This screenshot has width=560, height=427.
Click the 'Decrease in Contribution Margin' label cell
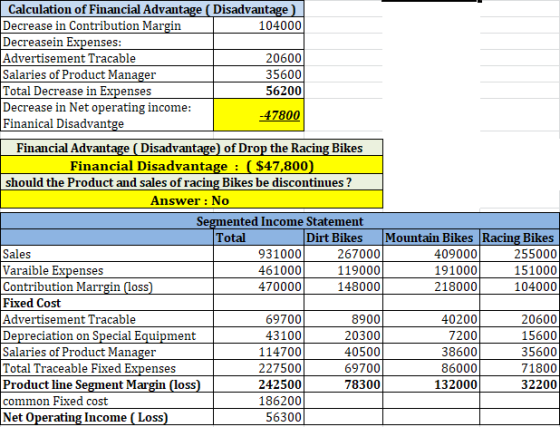tap(107, 26)
